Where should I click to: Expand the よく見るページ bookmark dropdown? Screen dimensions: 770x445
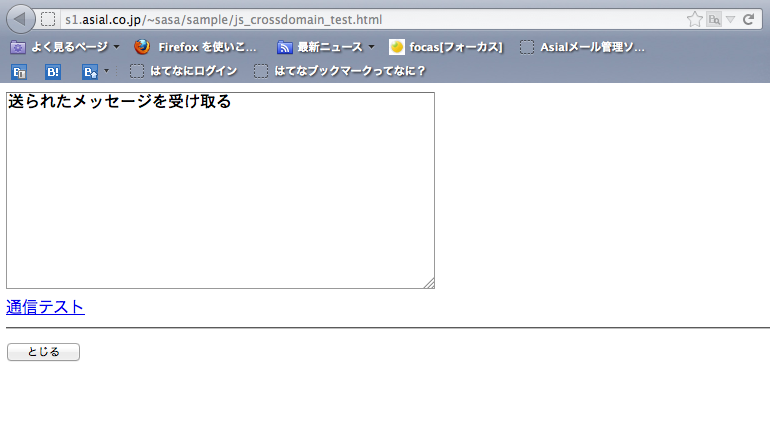(116, 47)
